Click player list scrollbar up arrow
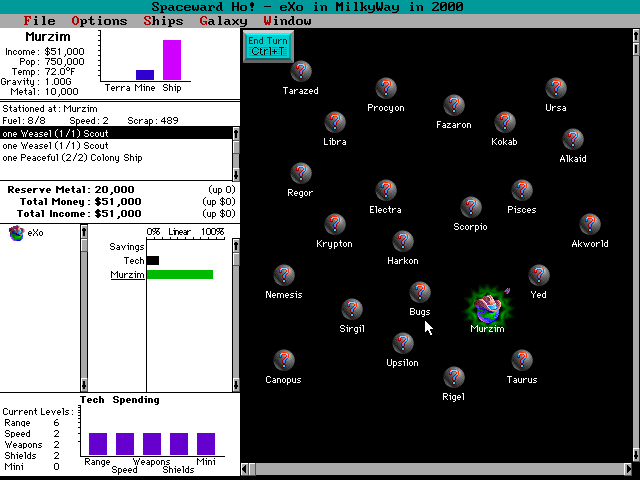The width and height of the screenshot is (640, 480). pyautogui.click(x=84, y=232)
